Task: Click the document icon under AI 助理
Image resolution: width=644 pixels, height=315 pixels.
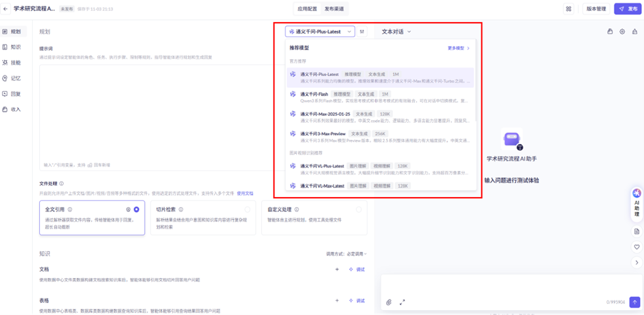Action: [x=636, y=231]
